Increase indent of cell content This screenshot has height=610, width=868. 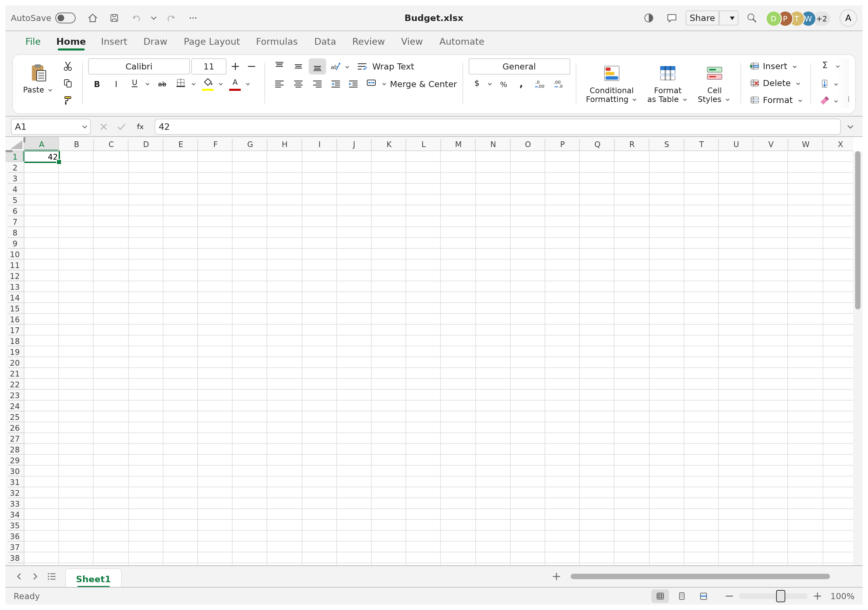pyautogui.click(x=354, y=84)
